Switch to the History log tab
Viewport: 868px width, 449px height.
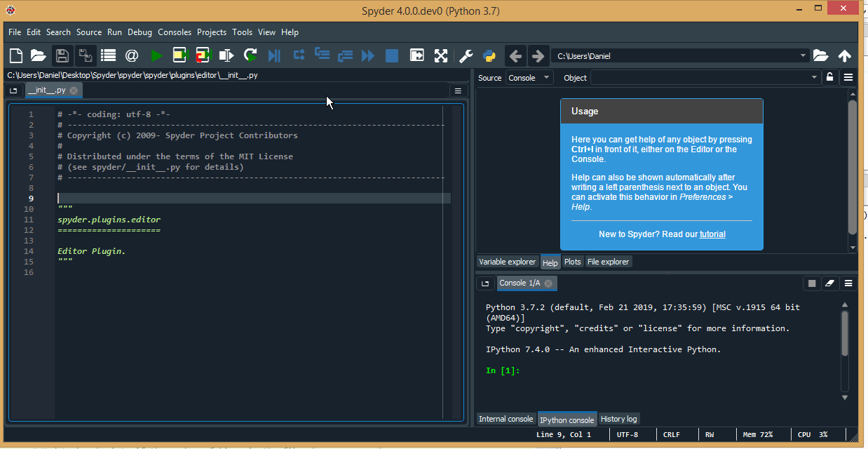coord(618,419)
